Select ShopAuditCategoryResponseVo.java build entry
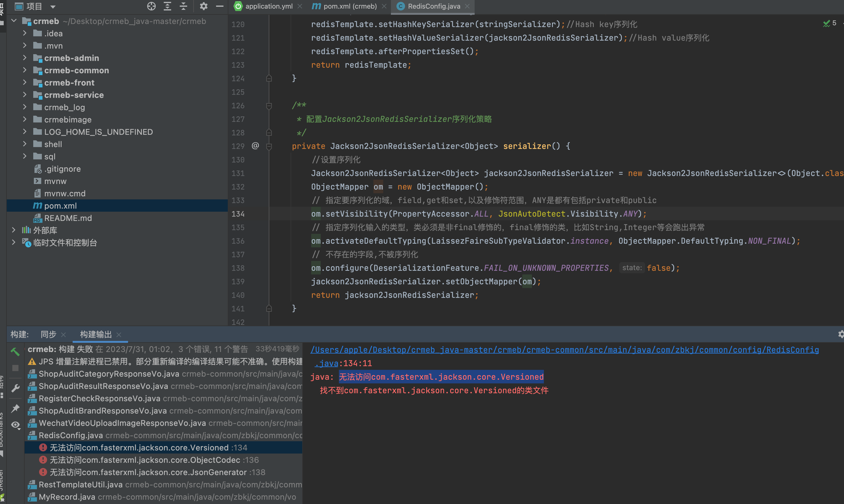 point(163,374)
